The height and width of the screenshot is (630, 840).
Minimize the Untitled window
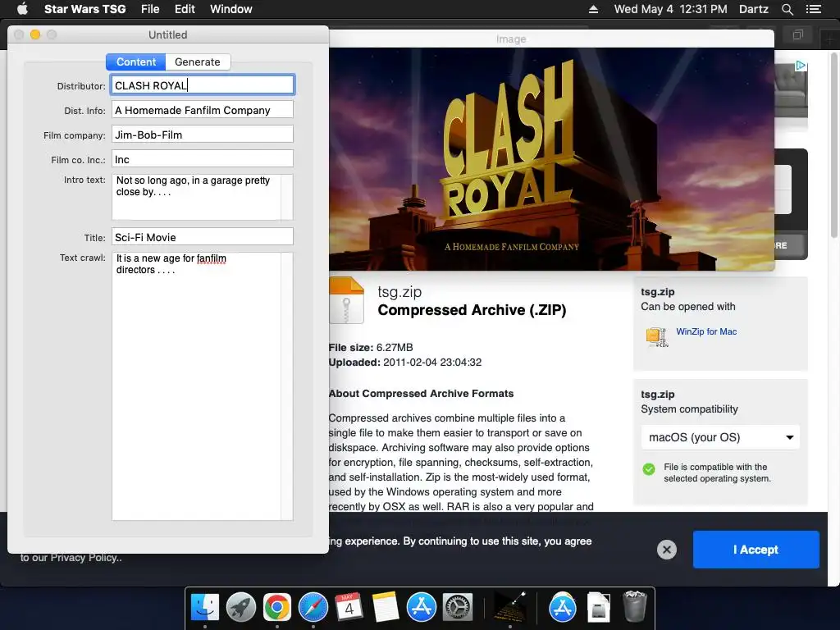coord(35,34)
